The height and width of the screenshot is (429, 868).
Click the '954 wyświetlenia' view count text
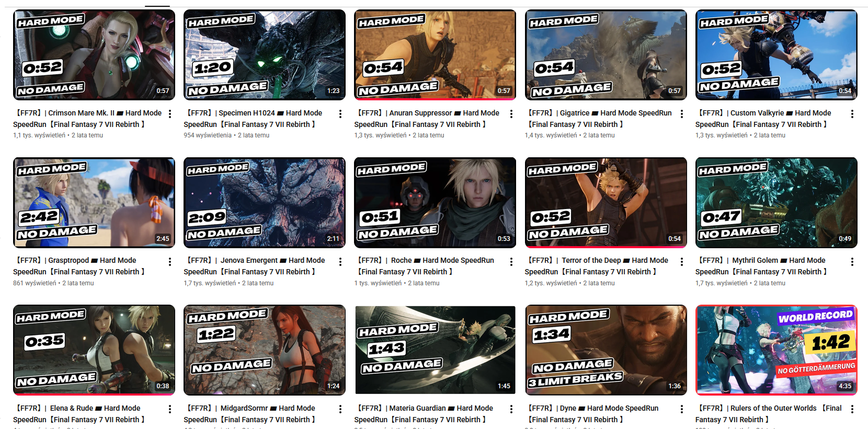click(x=208, y=135)
